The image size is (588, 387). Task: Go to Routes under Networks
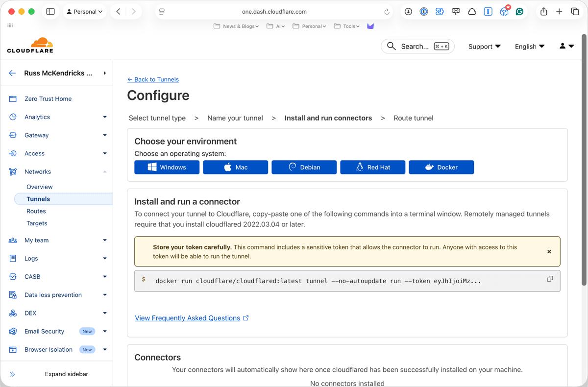(x=36, y=211)
